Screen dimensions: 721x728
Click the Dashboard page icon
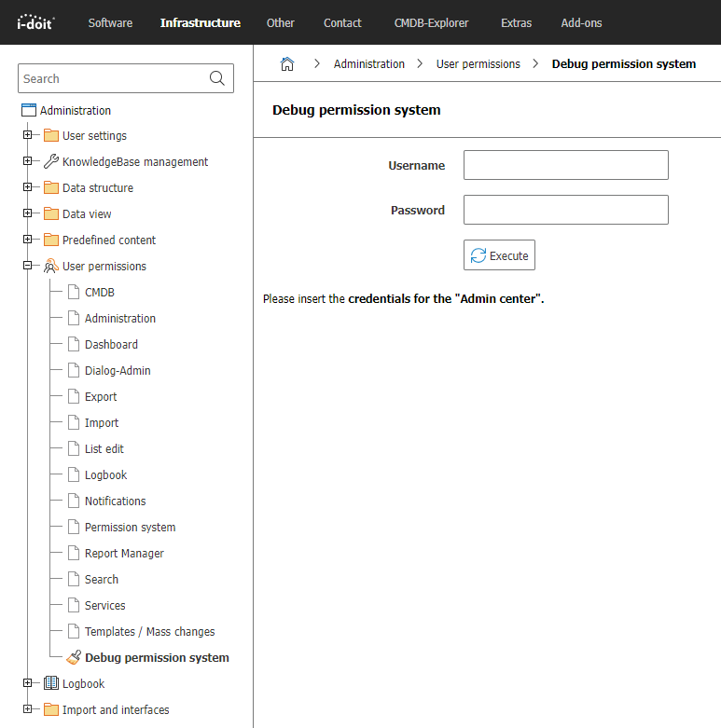pyautogui.click(x=74, y=344)
